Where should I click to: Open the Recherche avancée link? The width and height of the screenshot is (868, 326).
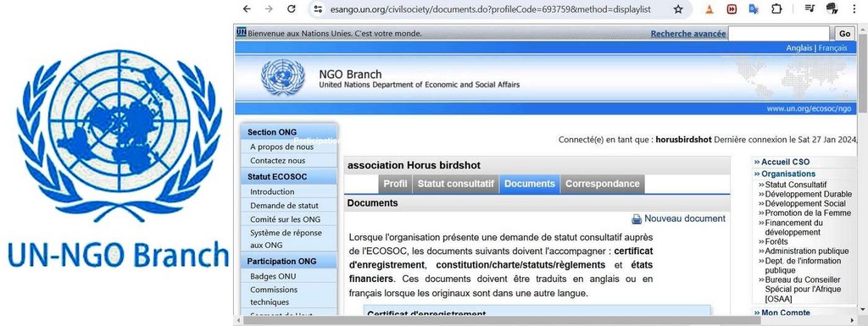pyautogui.click(x=688, y=34)
